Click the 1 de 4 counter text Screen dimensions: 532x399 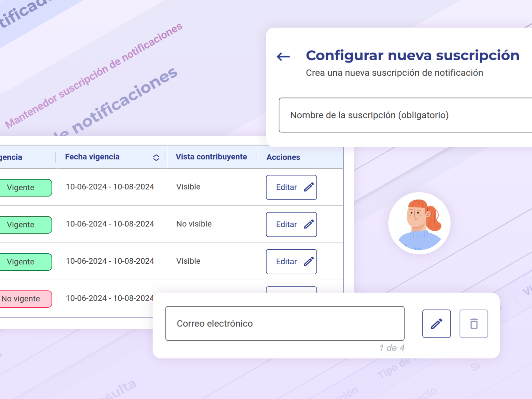392,348
